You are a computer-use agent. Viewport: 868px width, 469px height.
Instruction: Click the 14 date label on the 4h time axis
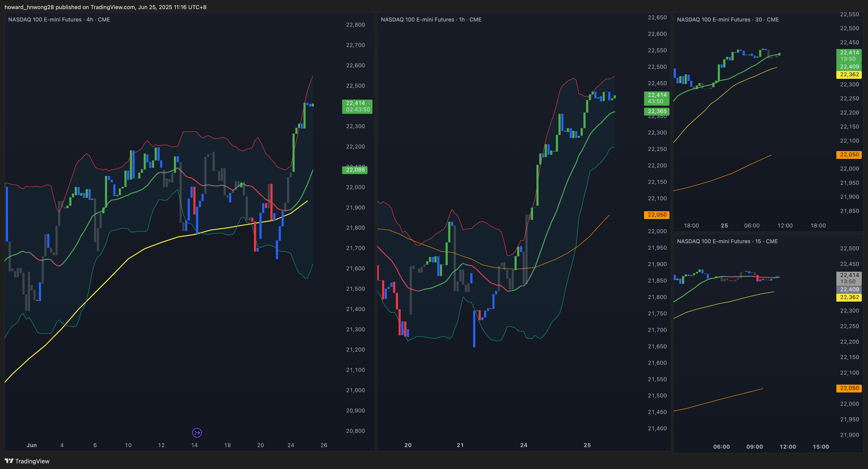click(x=194, y=445)
